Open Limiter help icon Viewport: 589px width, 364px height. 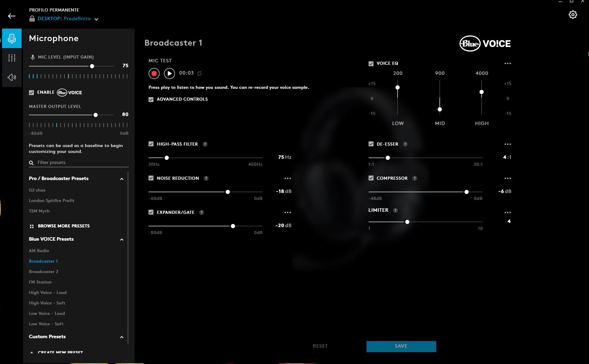(395, 210)
